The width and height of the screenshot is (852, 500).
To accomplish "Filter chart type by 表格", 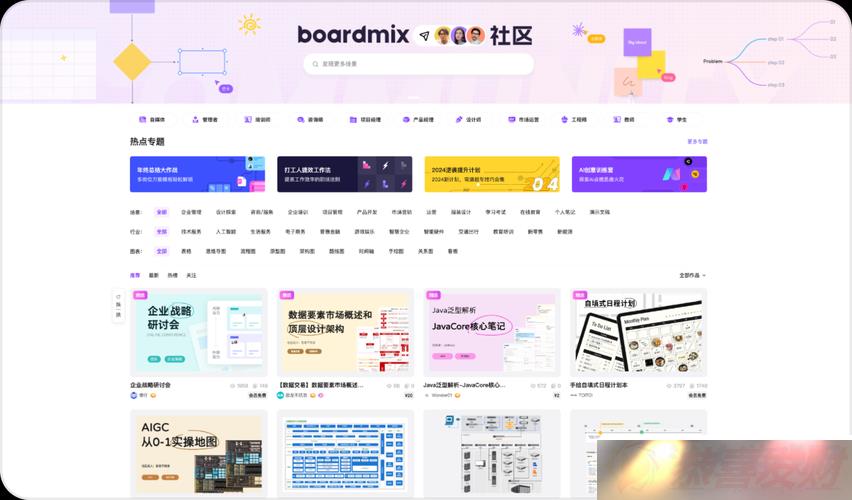I will click(x=186, y=251).
